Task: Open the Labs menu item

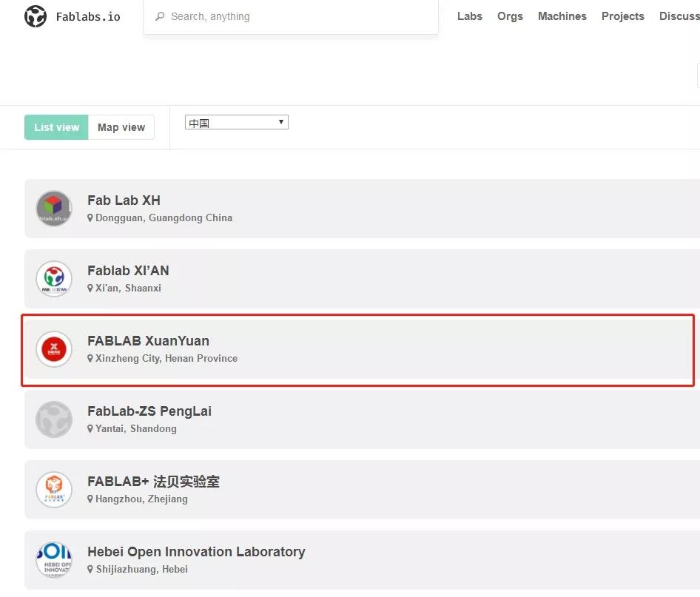Action: [470, 16]
